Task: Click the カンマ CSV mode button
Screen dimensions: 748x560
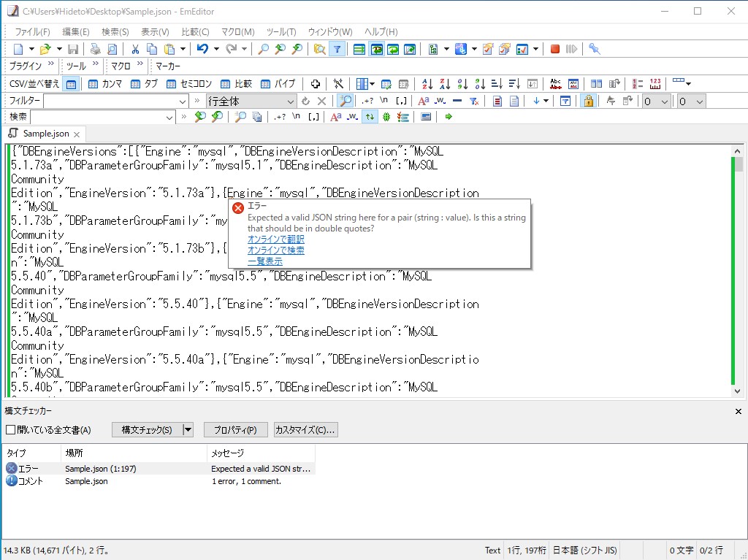Action: 105,85
